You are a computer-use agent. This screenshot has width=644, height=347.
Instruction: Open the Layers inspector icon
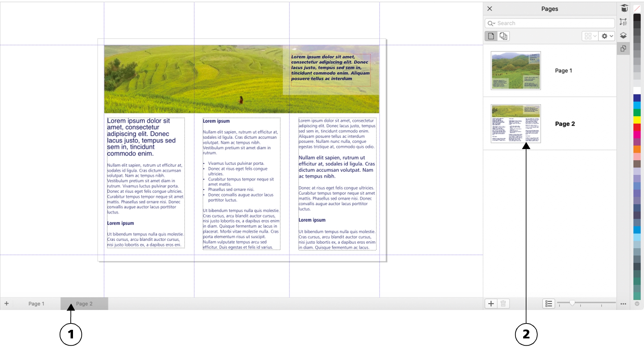coord(624,36)
